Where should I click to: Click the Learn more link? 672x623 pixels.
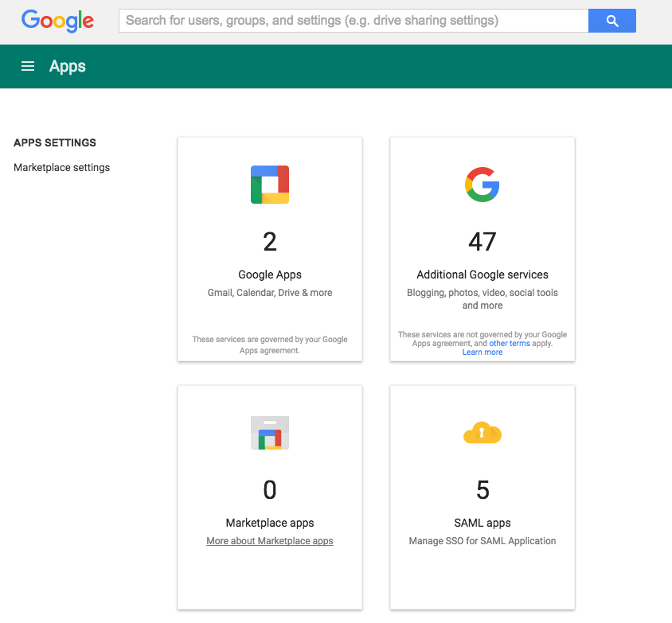(x=483, y=352)
